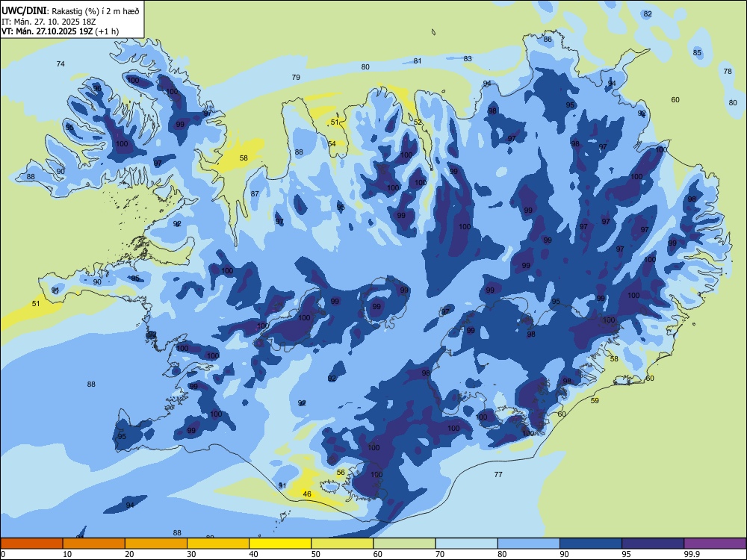This screenshot has height=560, width=747.
Task: Click the IT Mán. 27. 10. 2025 18Z line
Action: (x=49, y=22)
